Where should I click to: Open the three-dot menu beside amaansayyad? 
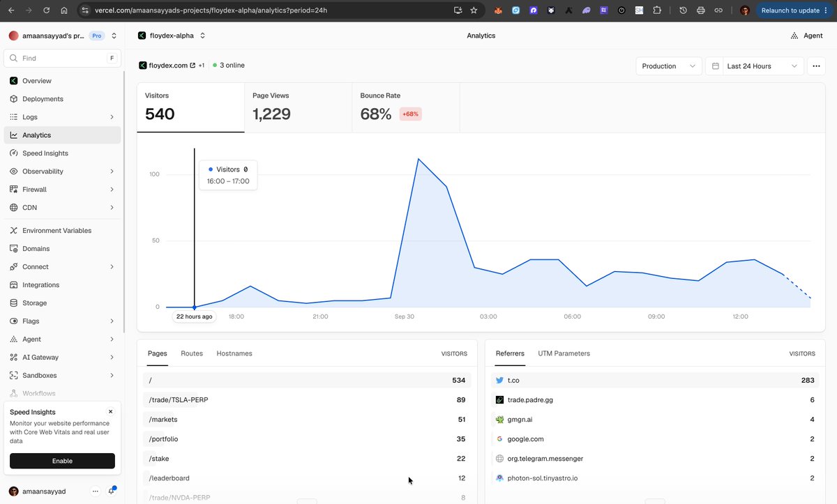point(96,491)
